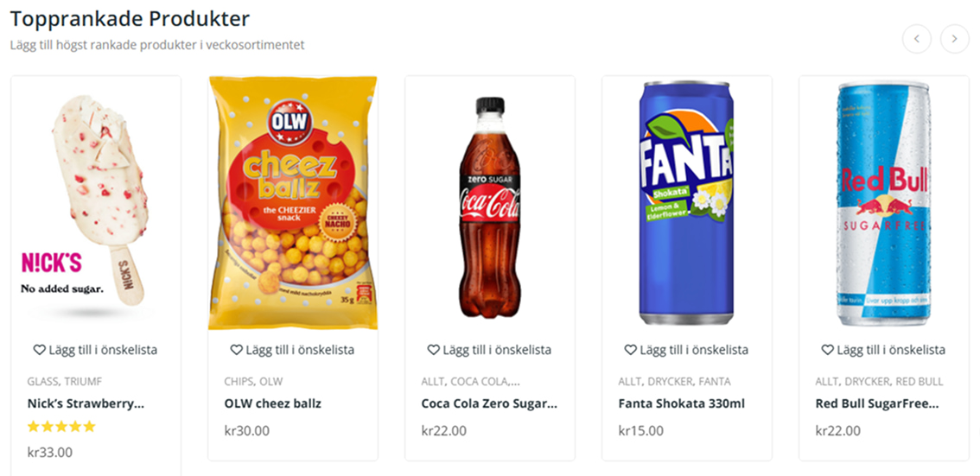Click heart icon under OLW cheez ballz
Viewport: 980px width, 476px height.
click(x=236, y=350)
